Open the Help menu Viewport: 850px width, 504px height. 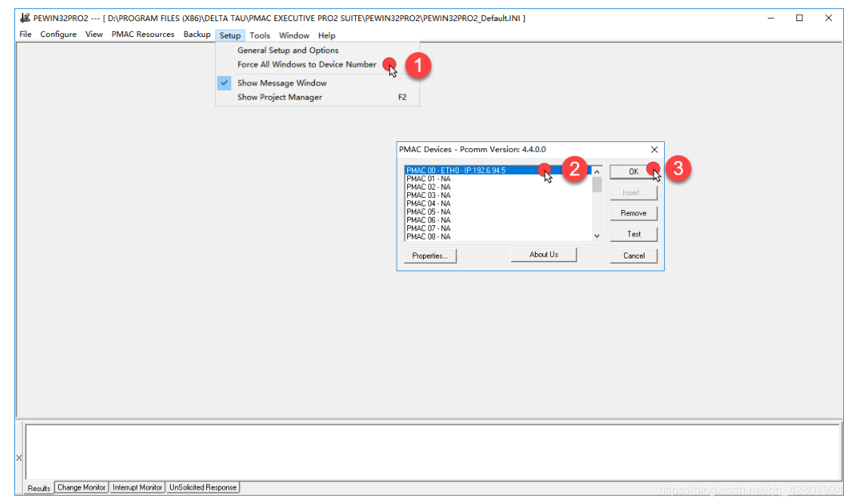(x=327, y=36)
